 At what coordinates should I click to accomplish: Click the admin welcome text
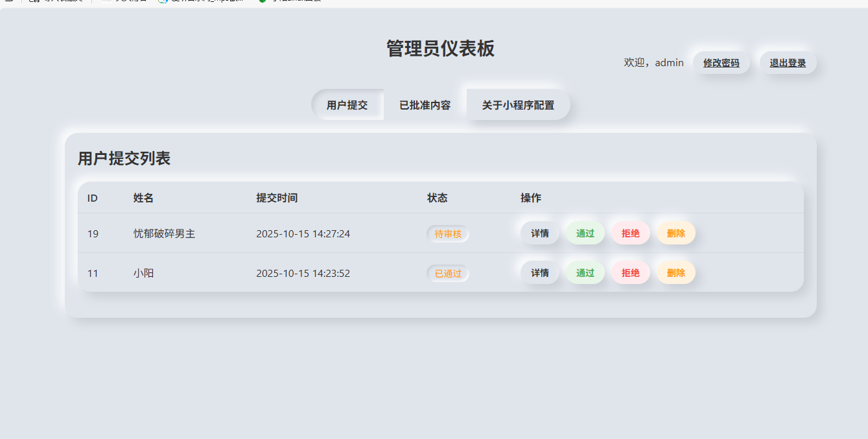pyautogui.click(x=652, y=62)
